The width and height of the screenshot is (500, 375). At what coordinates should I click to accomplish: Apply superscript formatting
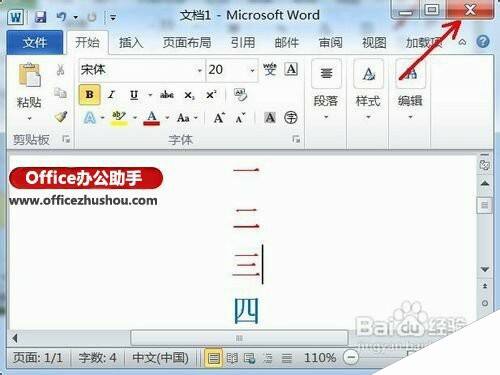(x=211, y=95)
